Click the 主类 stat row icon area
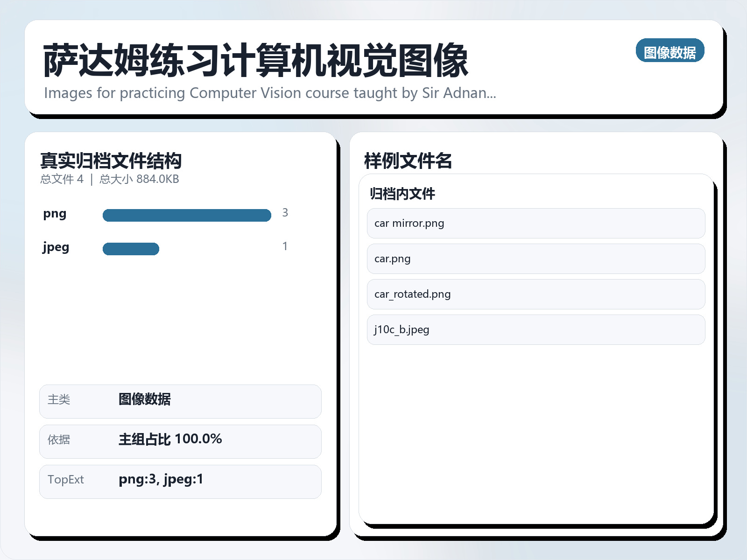 click(58, 400)
